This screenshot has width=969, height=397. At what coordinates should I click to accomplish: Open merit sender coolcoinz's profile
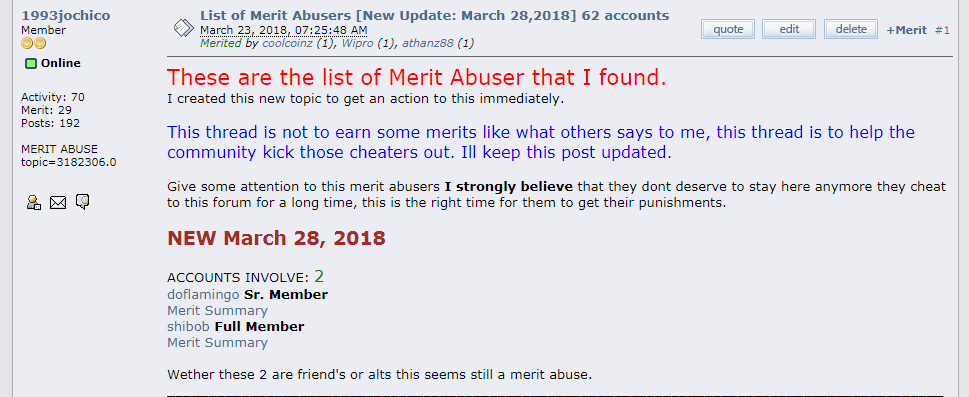(x=288, y=43)
